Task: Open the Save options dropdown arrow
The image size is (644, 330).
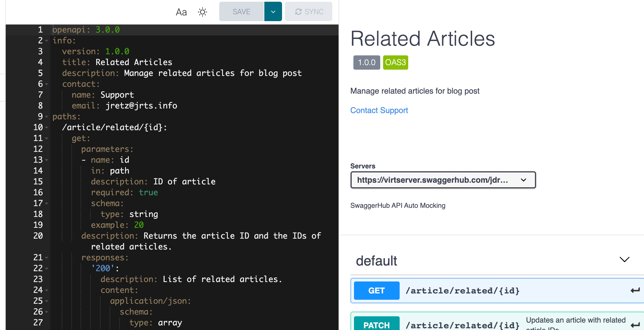Action: 273,12
